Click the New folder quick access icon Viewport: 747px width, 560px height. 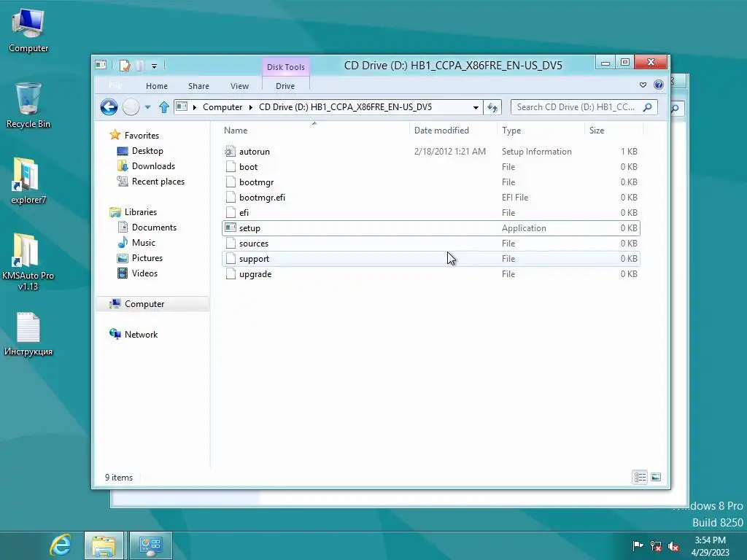click(x=140, y=65)
